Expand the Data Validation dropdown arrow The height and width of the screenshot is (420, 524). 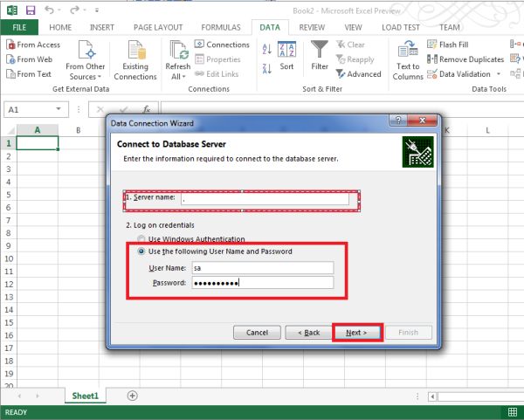[x=499, y=74]
